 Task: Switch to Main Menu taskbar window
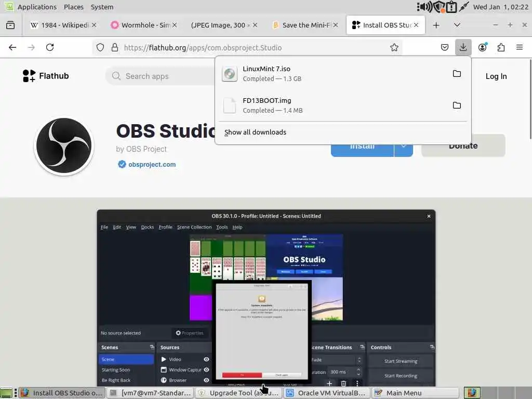tap(416, 393)
